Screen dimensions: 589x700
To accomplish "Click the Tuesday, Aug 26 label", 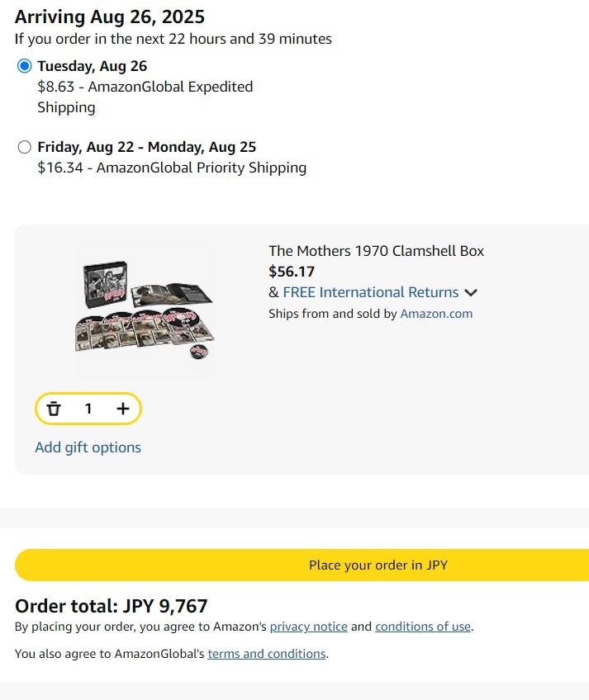I will click(92, 66).
